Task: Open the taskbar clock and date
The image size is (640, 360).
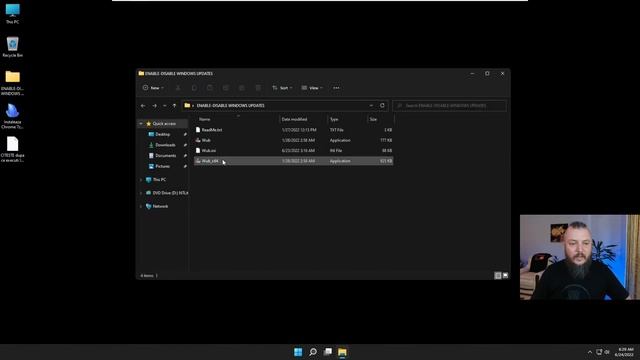Action: click(624, 352)
